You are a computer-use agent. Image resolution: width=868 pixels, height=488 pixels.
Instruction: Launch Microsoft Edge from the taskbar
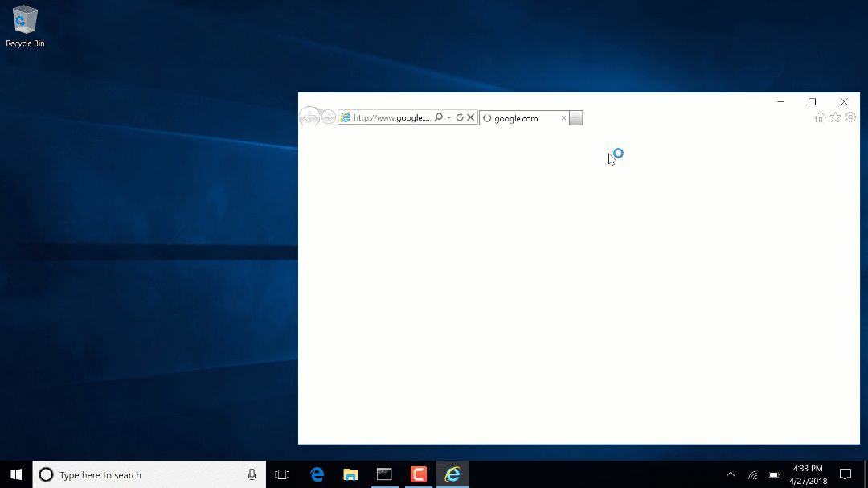pos(317,474)
